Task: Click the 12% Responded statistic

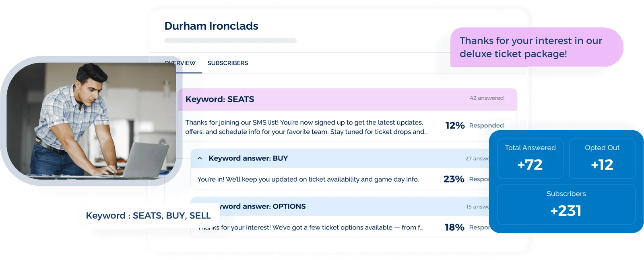Action: [474, 125]
